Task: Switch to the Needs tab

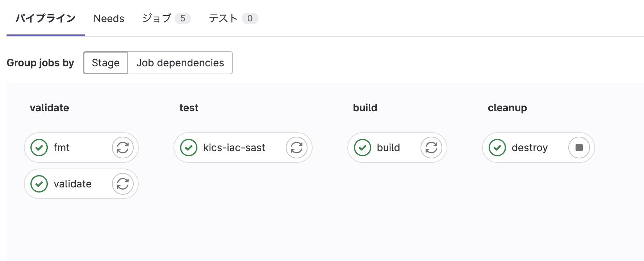Action: pyautogui.click(x=109, y=18)
